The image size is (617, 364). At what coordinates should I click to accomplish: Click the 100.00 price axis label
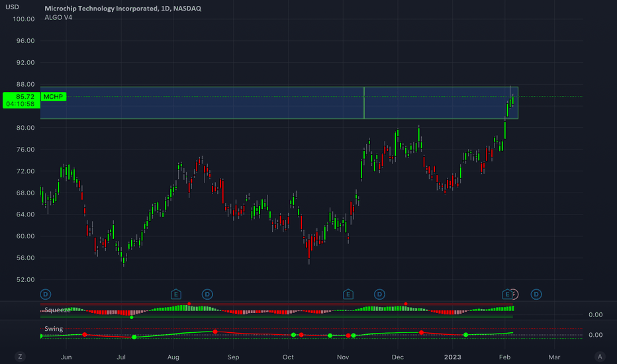click(24, 19)
